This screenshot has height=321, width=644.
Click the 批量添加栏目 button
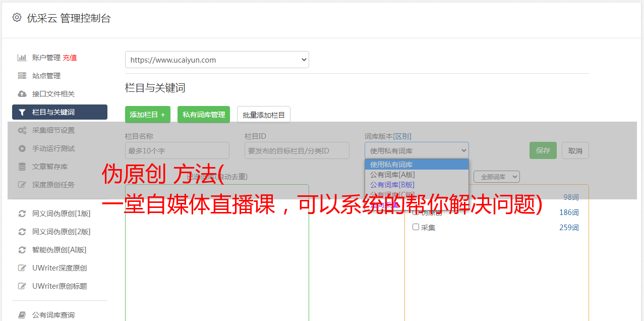click(x=264, y=115)
